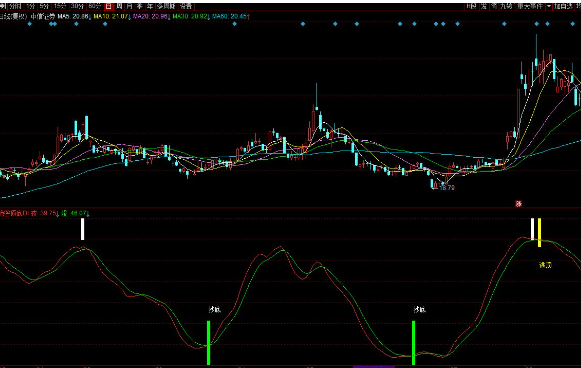Click the first green 抄底 signal bar
This screenshot has height=368, width=581.
pyautogui.click(x=209, y=342)
